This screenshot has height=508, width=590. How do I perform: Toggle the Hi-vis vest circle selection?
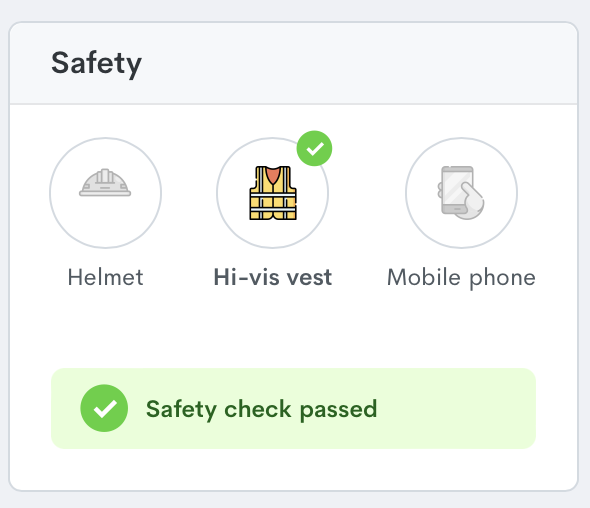(272, 193)
